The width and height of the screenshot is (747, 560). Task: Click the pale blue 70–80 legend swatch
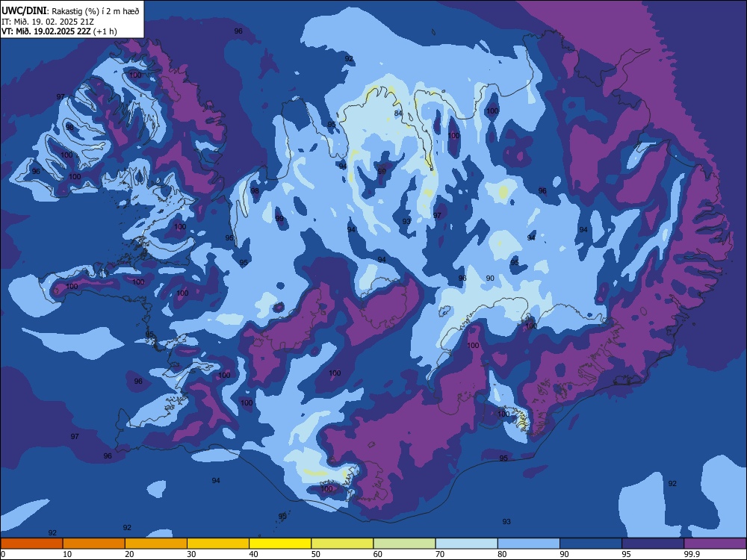tap(467, 544)
